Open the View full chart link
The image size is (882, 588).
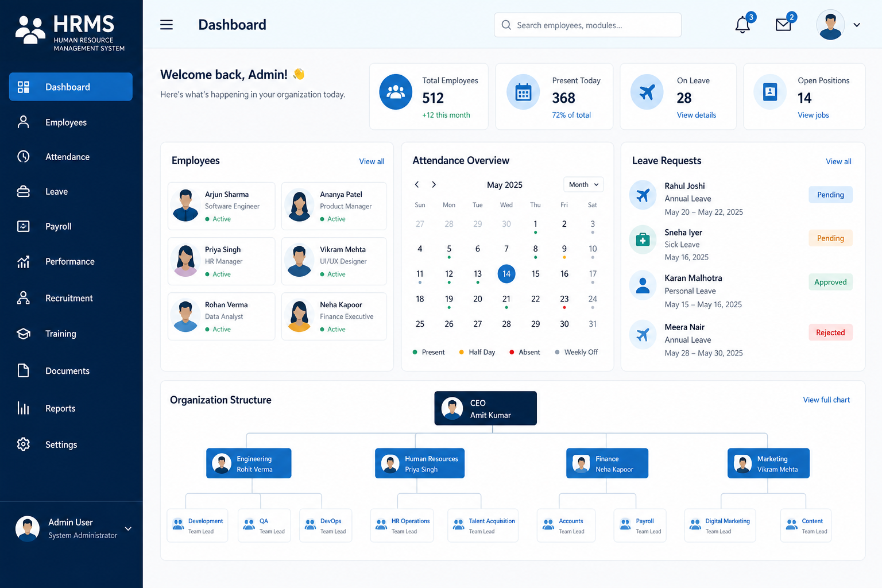[x=826, y=400]
